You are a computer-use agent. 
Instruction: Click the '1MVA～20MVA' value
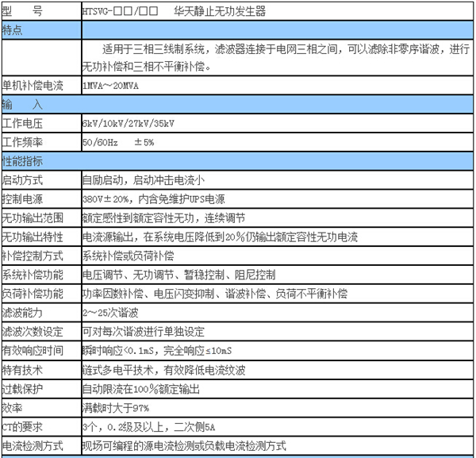coord(110,86)
